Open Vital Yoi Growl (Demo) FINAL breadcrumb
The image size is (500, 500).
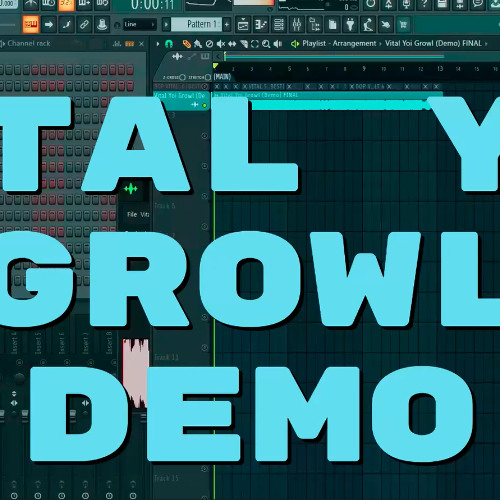pos(433,44)
